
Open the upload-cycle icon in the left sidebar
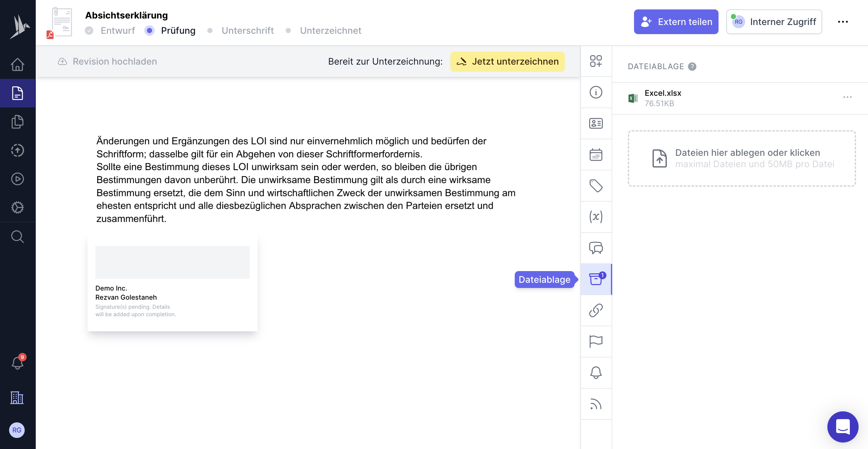(18, 150)
